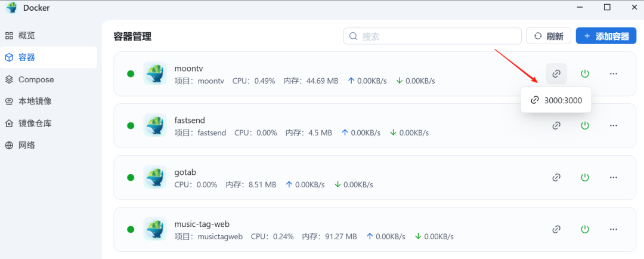
Task: Toggle power for the music-tag-web container
Action: coord(585,229)
